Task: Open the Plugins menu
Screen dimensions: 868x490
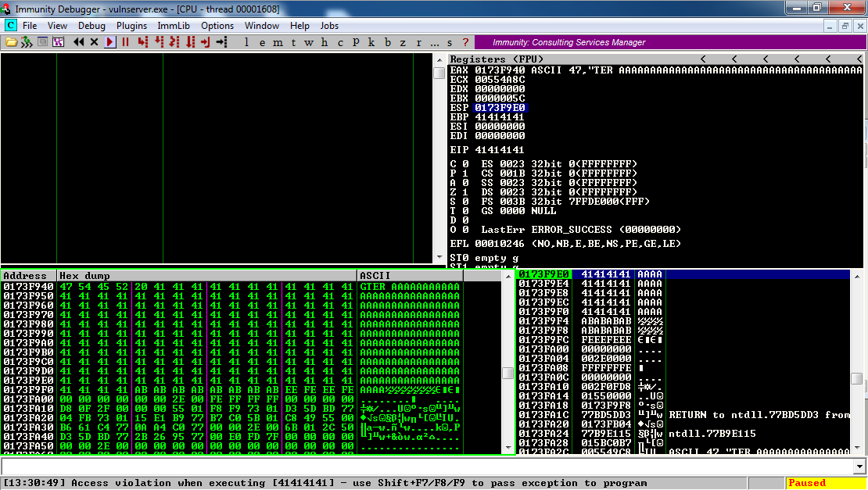Action: pyautogui.click(x=131, y=26)
